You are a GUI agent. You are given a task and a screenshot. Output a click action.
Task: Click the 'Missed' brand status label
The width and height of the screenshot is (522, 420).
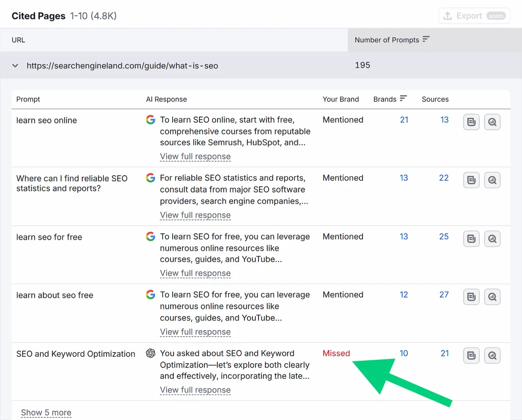pos(336,353)
